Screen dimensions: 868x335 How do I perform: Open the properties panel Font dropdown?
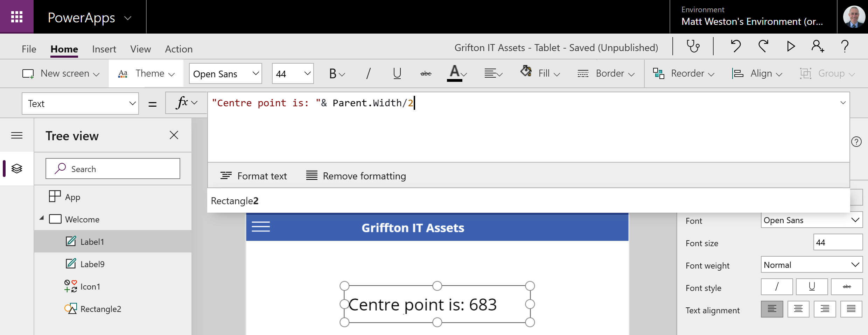coord(812,220)
